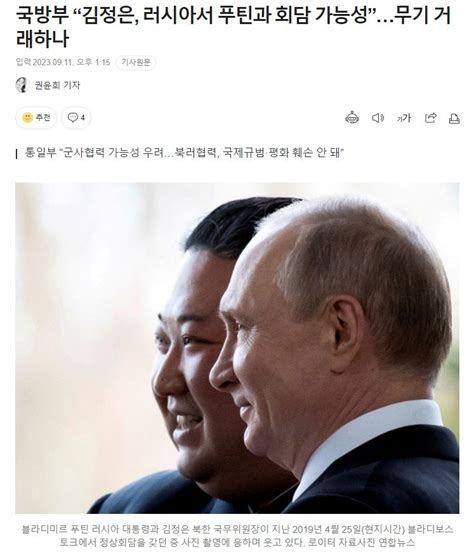Viewport: 474px width, 557px height.
Task: Open reporter 권윤희 기자 profile link
Action: [x=57, y=85]
